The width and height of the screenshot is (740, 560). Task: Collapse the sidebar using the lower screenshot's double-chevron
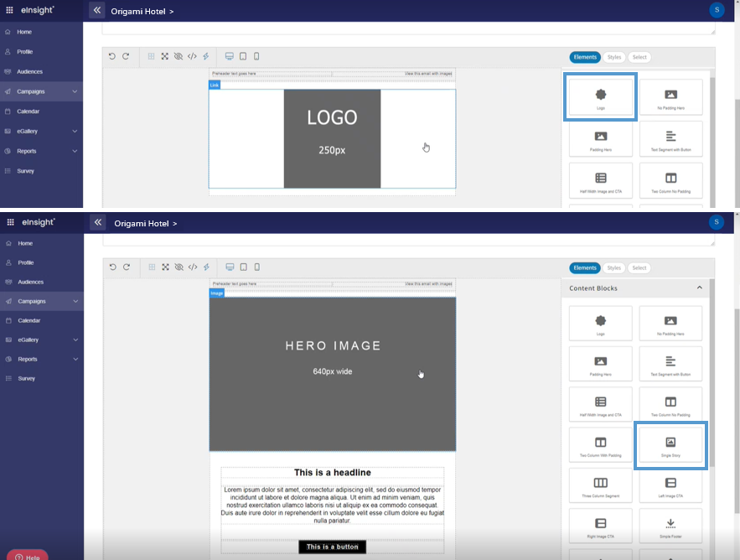pos(98,222)
